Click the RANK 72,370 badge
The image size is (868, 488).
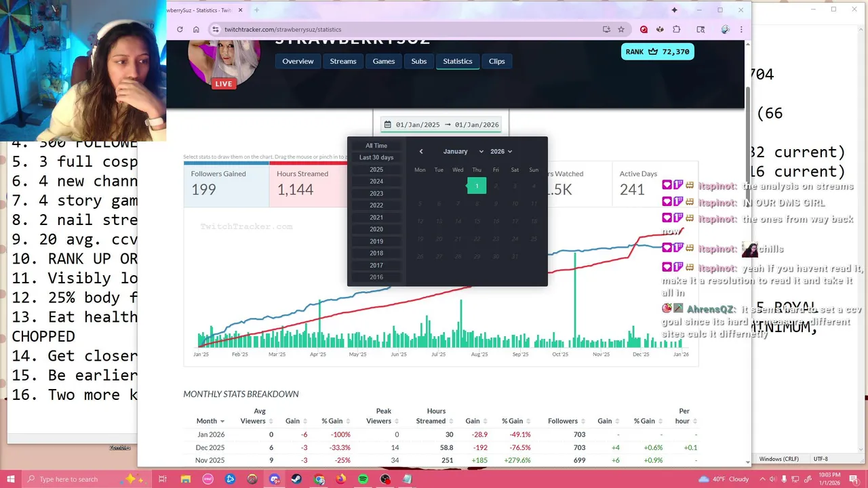(x=657, y=52)
